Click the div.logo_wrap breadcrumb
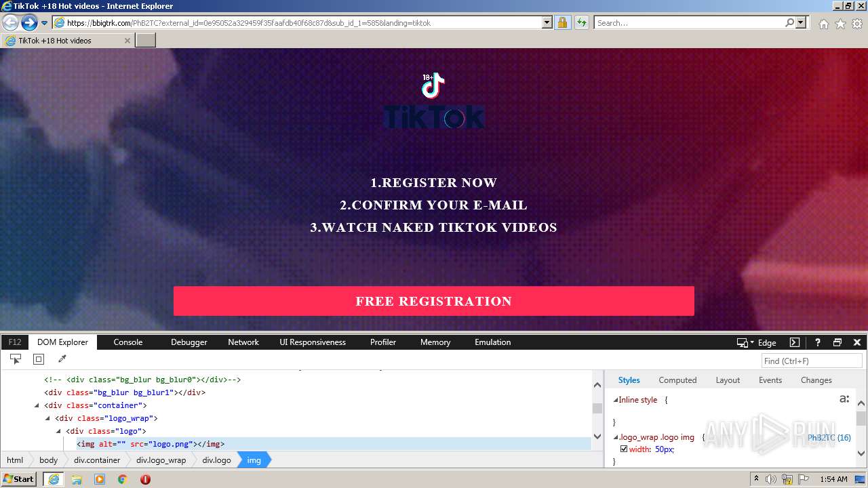868x488 pixels. pos(161,460)
